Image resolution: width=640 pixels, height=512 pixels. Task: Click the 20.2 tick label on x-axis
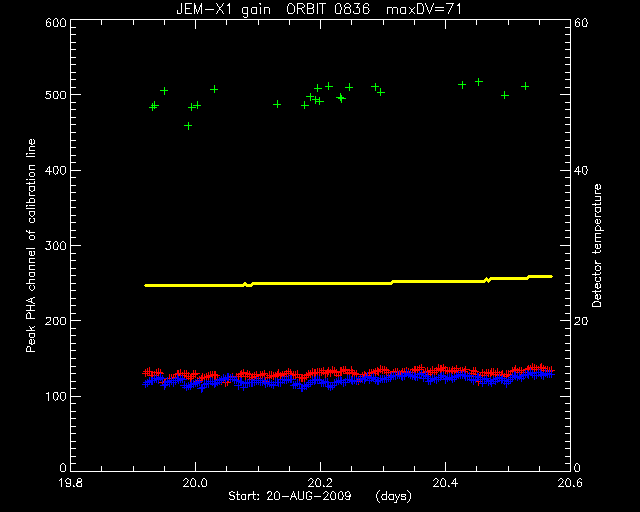320,483
